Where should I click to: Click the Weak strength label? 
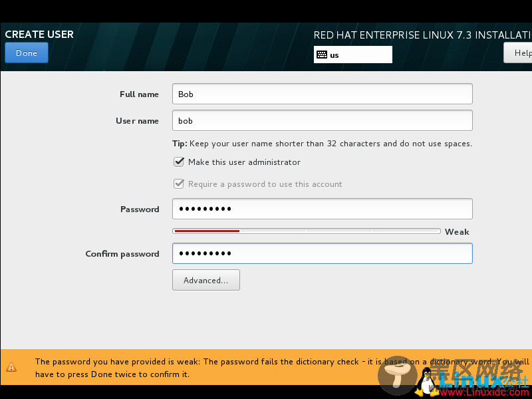coord(457,231)
